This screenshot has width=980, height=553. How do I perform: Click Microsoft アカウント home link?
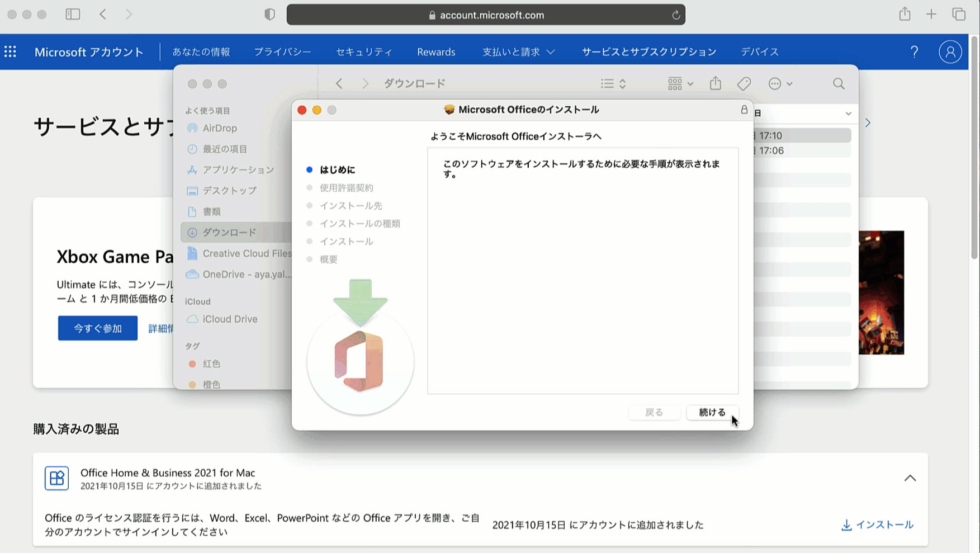tap(89, 52)
